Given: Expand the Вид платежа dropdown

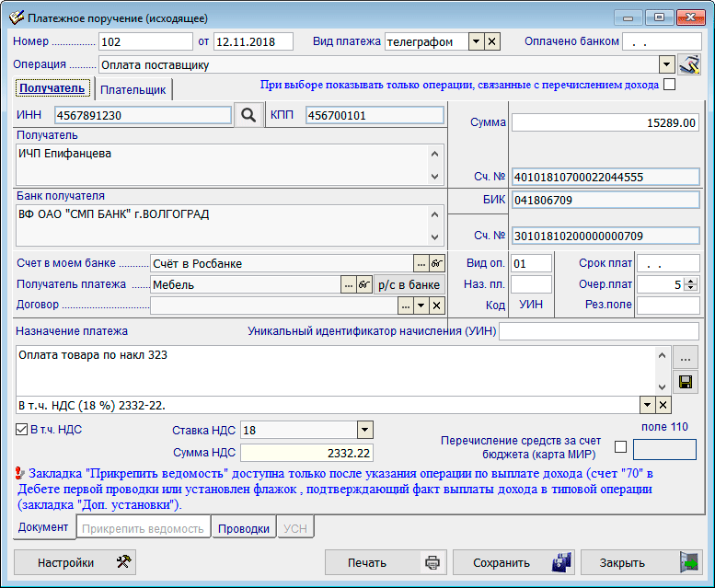Looking at the screenshot, I should [476, 42].
